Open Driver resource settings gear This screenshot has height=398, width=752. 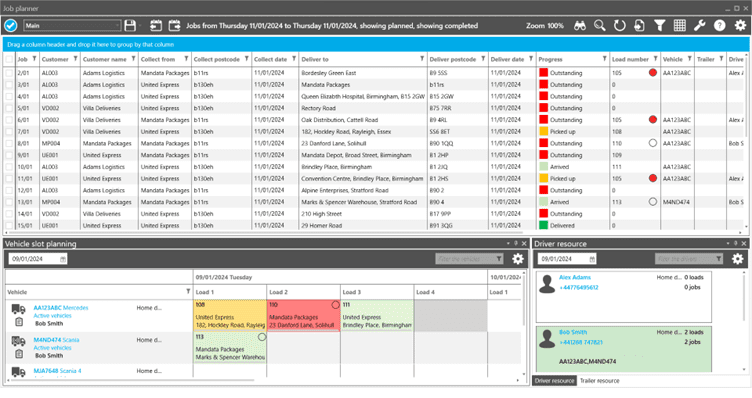coord(738,259)
